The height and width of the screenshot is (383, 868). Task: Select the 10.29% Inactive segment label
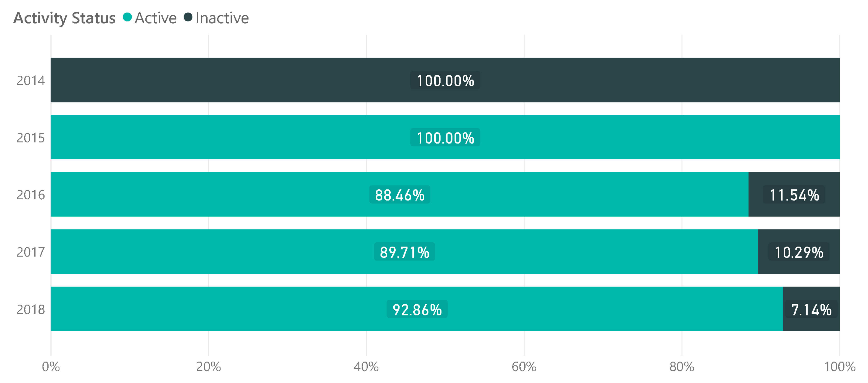(x=799, y=252)
